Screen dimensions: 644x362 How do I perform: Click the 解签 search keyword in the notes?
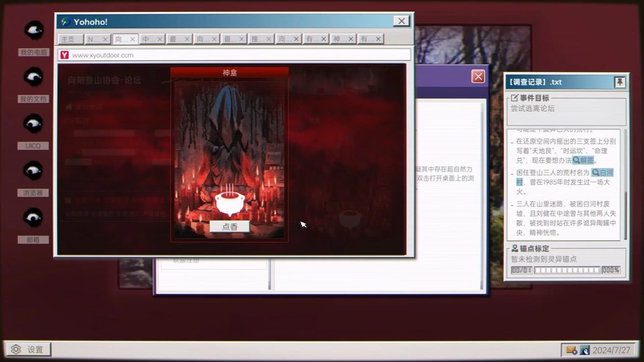[x=582, y=161]
